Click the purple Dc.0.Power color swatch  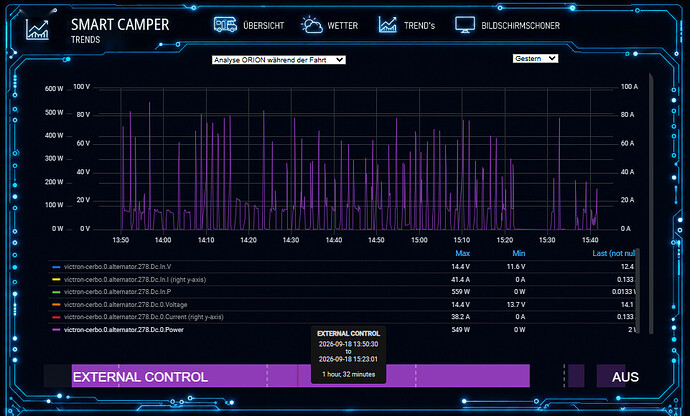(56, 330)
